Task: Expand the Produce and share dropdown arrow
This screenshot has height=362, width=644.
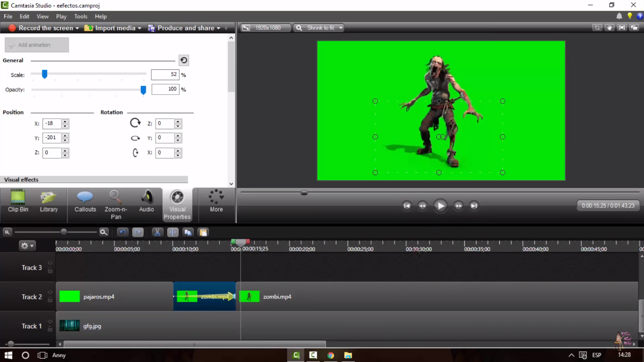Action: click(x=218, y=28)
